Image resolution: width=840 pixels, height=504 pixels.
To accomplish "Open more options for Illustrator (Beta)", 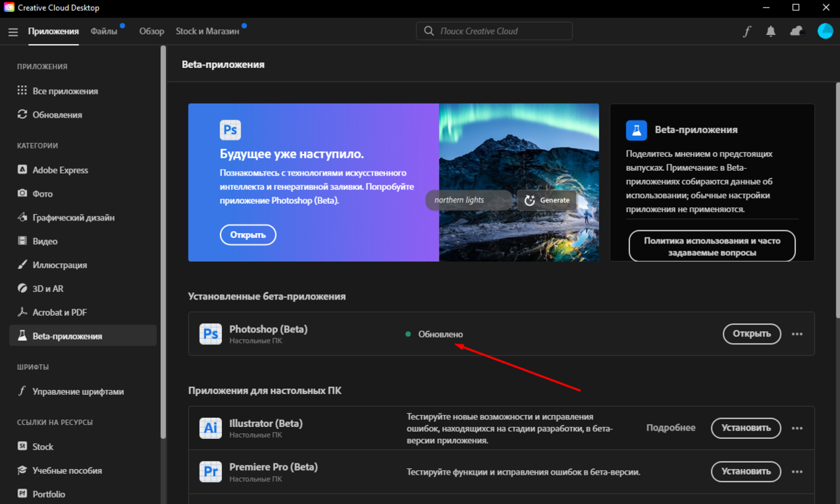I will tap(797, 428).
